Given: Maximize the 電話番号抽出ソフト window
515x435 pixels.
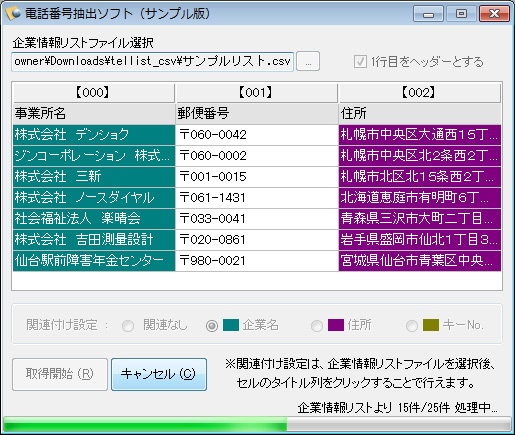Looking at the screenshot, I should click(x=461, y=14).
